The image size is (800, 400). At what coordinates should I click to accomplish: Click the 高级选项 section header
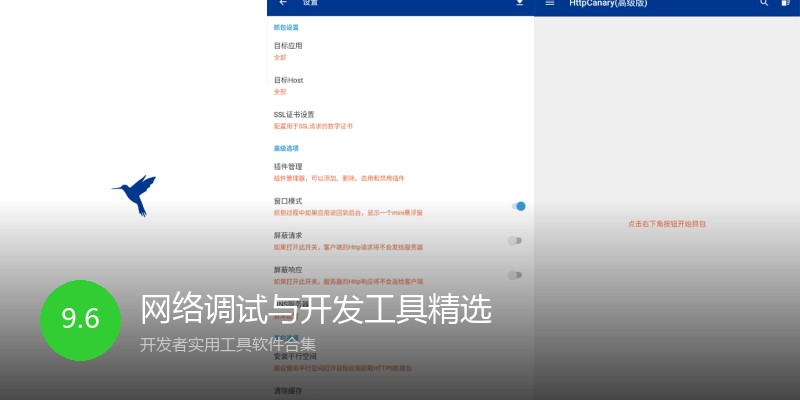click(286, 148)
